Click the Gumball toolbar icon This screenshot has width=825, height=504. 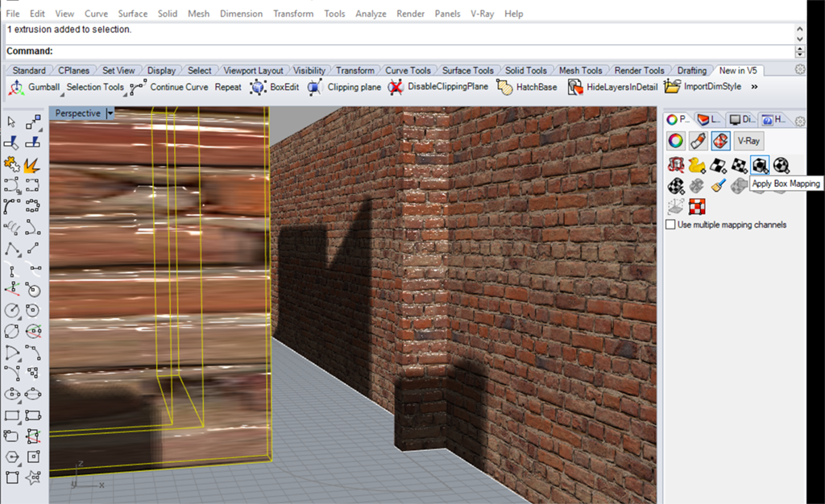[15, 87]
